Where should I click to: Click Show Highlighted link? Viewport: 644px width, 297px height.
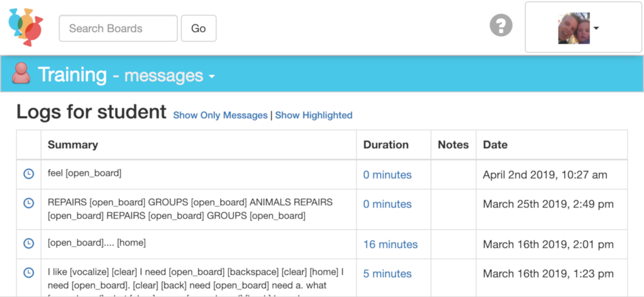point(314,116)
